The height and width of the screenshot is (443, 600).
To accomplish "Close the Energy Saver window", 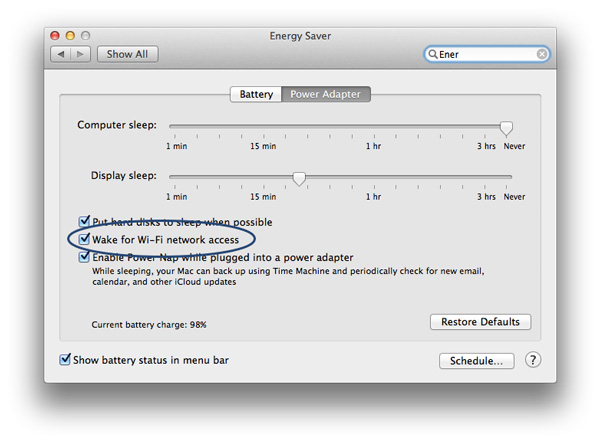I will point(55,36).
